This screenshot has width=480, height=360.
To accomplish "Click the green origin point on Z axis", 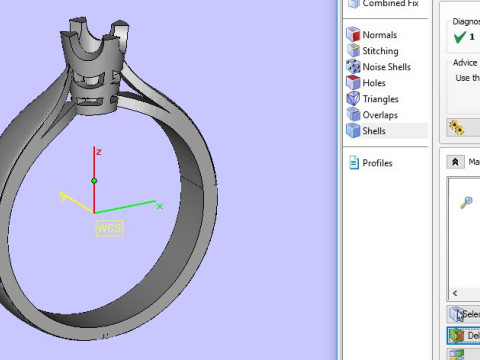I will pos(94,181).
